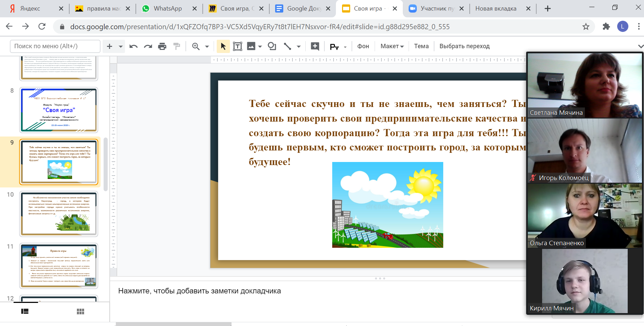Click the Фон button

pos(363,46)
